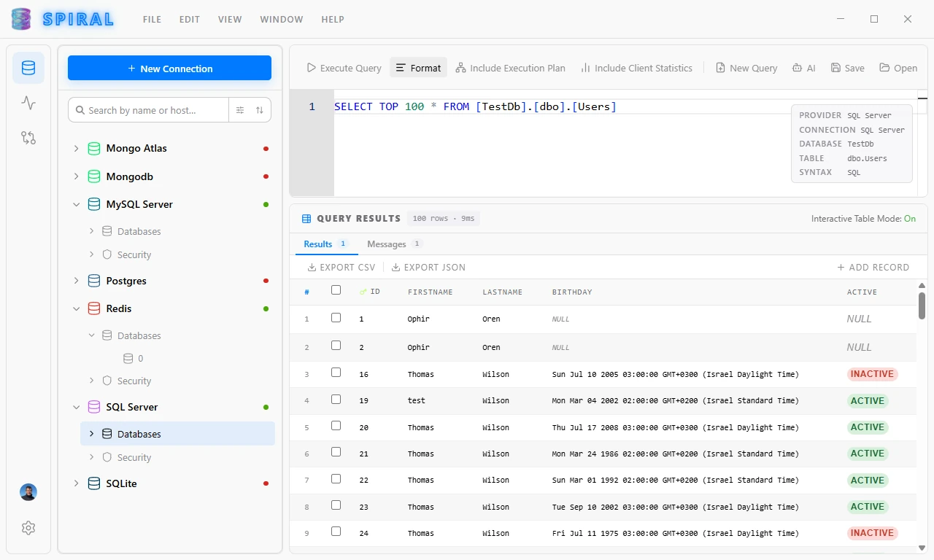
Task: Export results as CSV
Action: tap(341, 268)
